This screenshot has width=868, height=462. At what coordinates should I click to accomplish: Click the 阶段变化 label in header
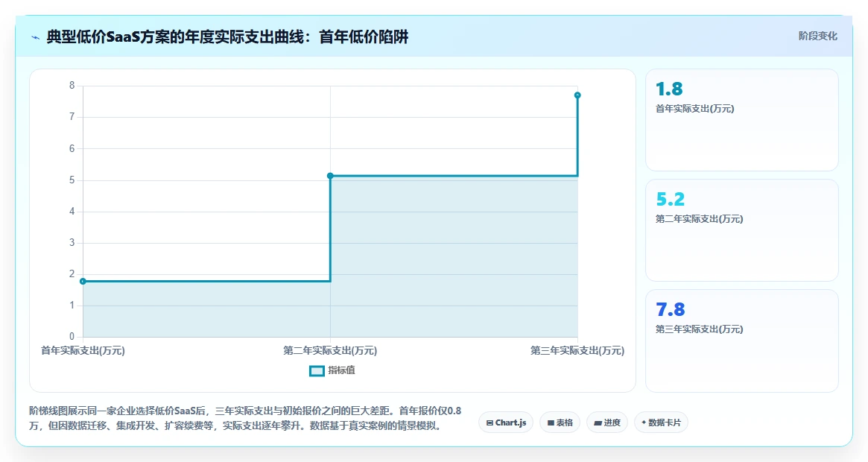click(x=817, y=36)
